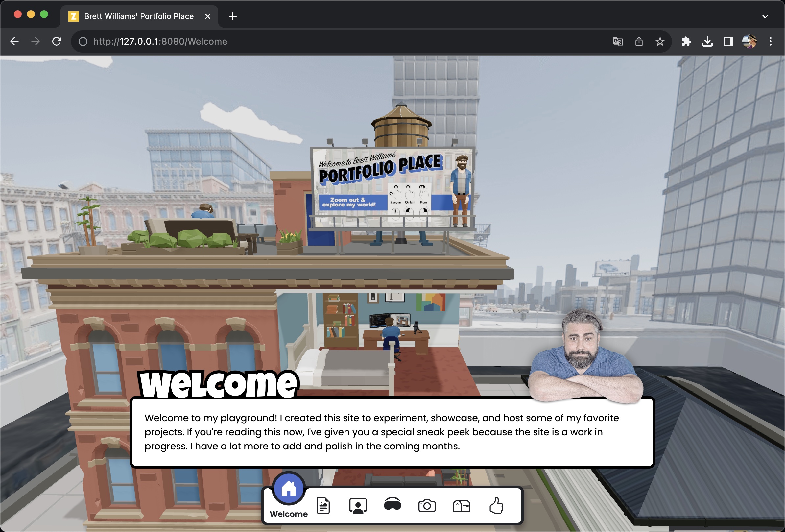Image resolution: width=785 pixels, height=532 pixels.
Task: Open the person portrait nav icon
Action: [358, 506]
